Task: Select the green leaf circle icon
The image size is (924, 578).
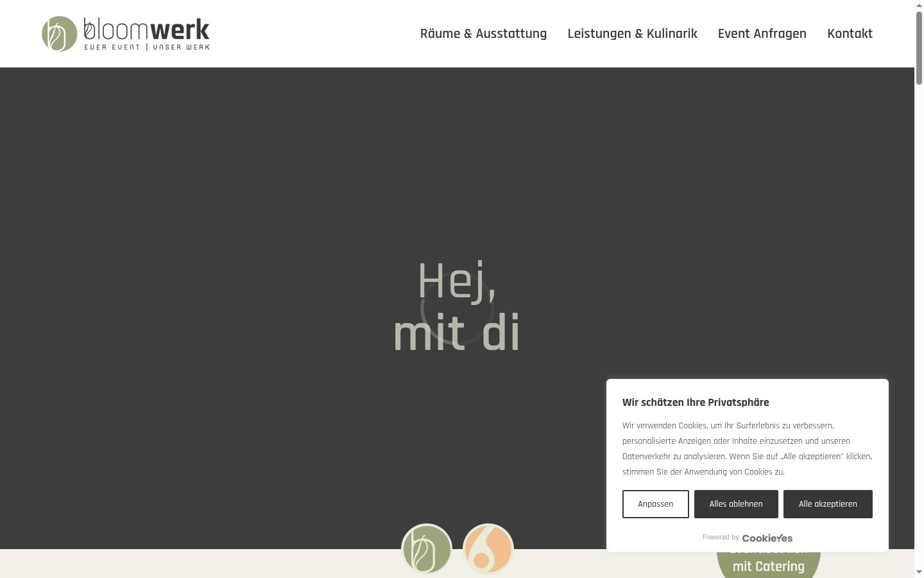Action: (427, 549)
